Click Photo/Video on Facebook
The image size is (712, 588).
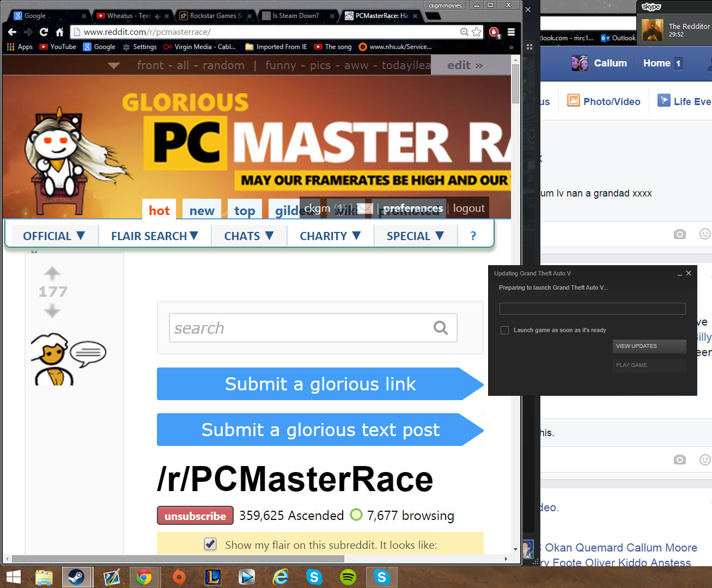(x=604, y=101)
